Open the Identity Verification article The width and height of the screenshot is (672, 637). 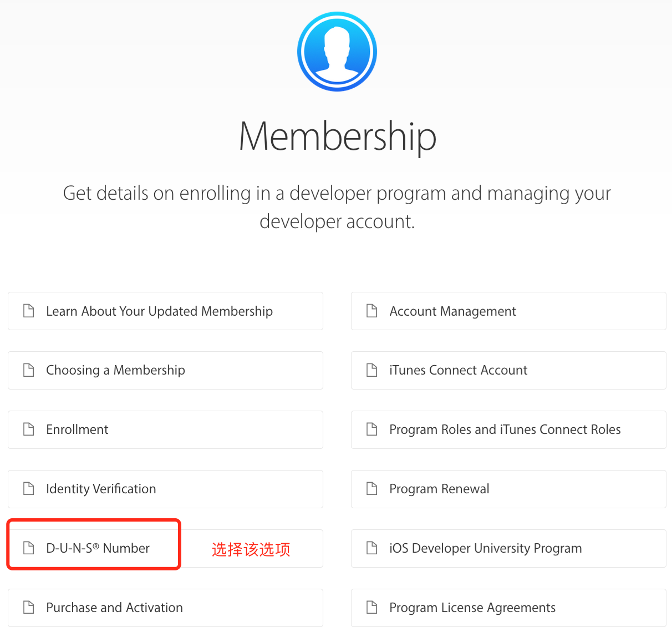click(101, 489)
